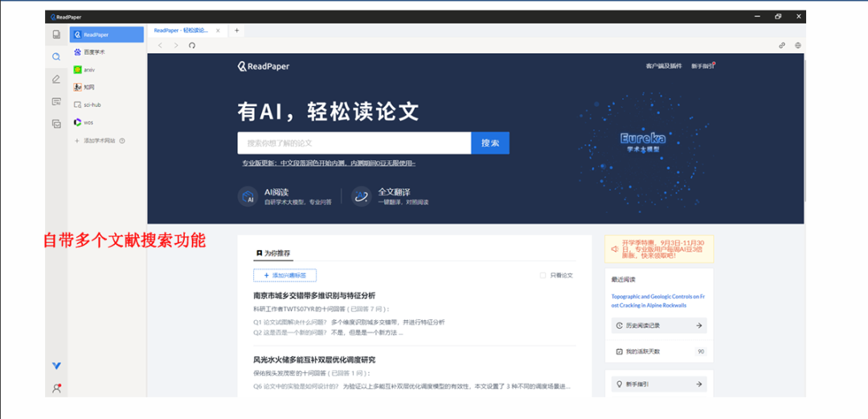Select the 为你推荐 tab

[273, 253]
